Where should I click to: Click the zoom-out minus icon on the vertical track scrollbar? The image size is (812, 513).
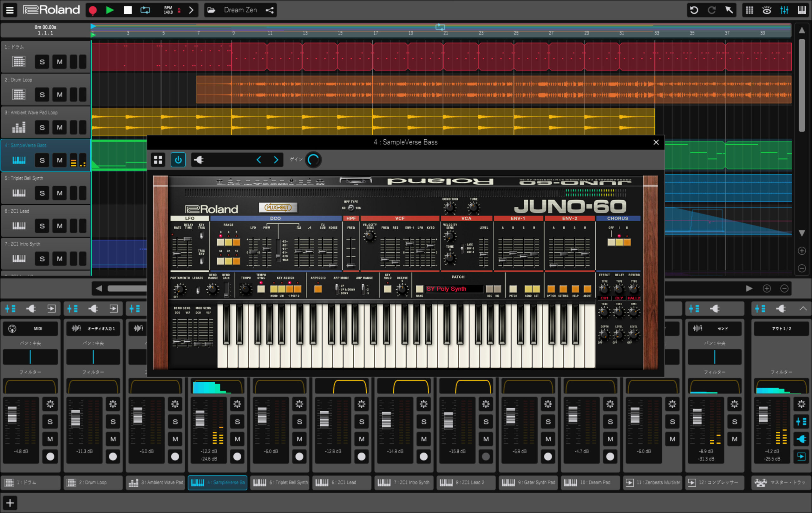click(802, 268)
